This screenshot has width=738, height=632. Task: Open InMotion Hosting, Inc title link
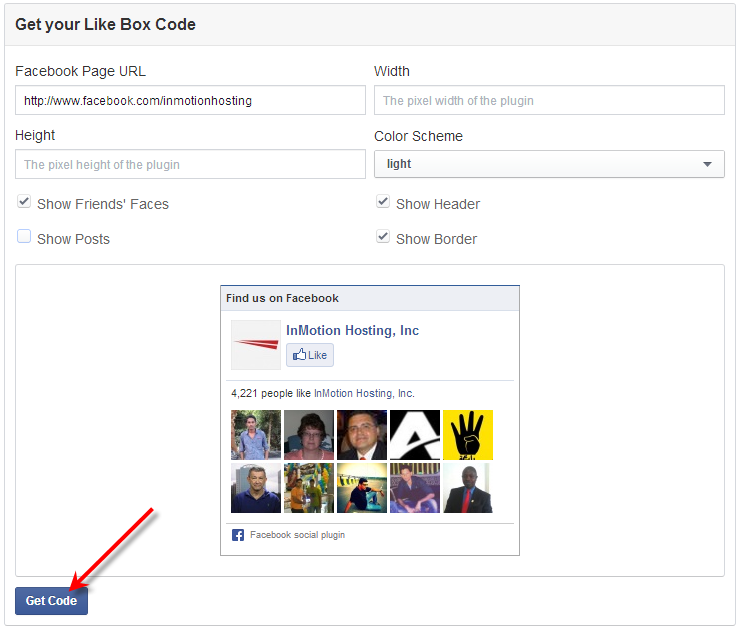click(x=352, y=330)
